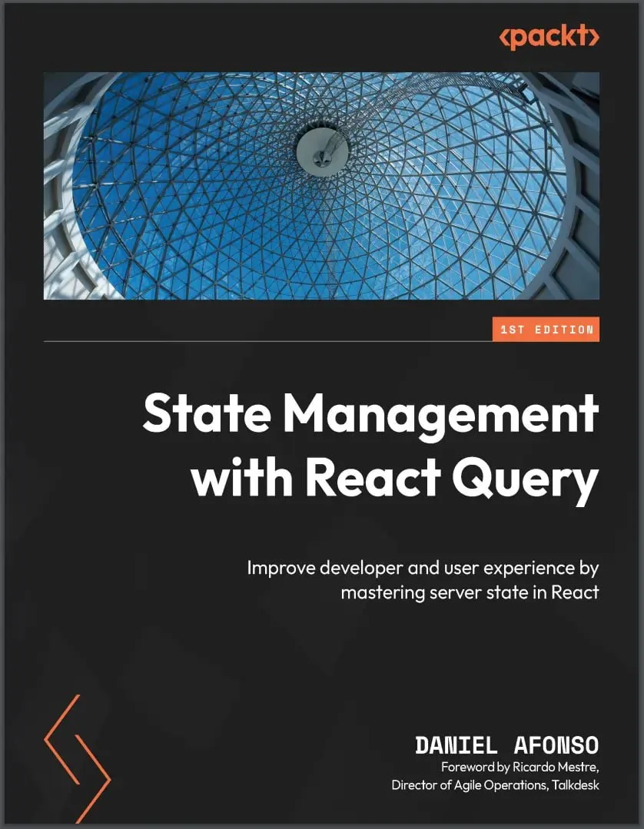Image resolution: width=644 pixels, height=829 pixels.
Task: Click the orange 1ST EDITION badge
Action: 546,330
